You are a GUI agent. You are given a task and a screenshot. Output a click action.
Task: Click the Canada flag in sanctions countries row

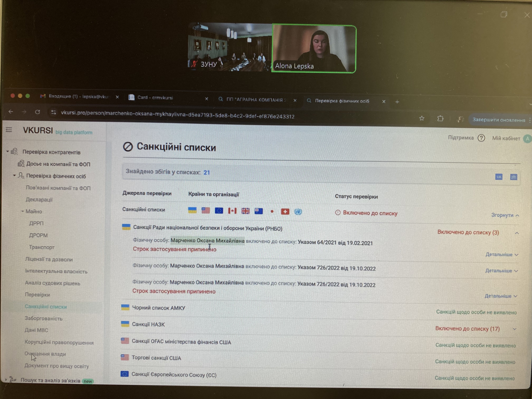(x=232, y=211)
